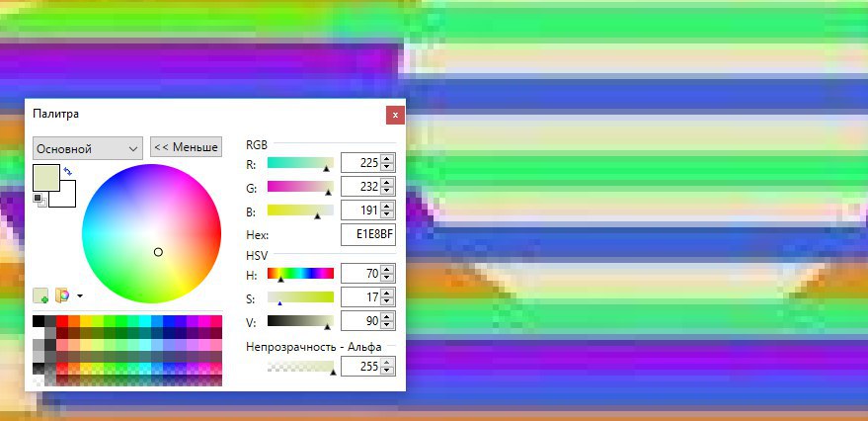868x421 pixels.
Task: Select the white secondary color swatch
Action: coord(66,198)
